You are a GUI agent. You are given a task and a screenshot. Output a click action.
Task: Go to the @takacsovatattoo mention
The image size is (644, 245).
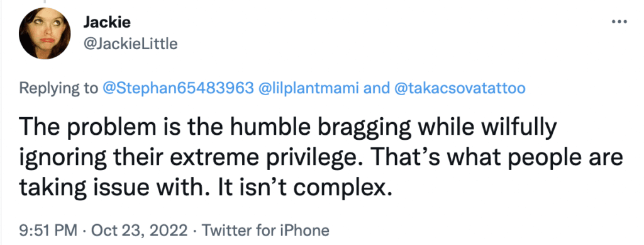460,88
